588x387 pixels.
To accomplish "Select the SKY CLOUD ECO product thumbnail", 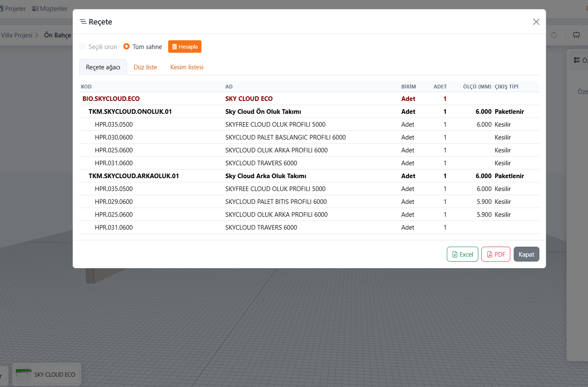I will pyautogui.click(x=47, y=375).
